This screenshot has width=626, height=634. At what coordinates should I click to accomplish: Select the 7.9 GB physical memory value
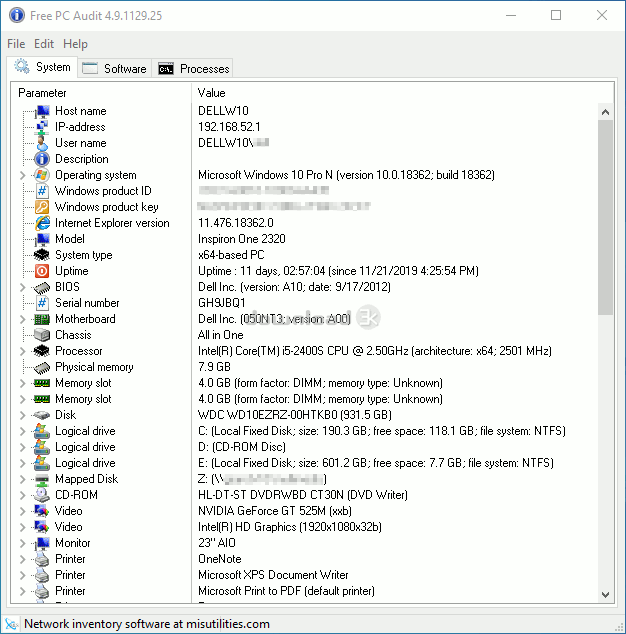pyautogui.click(x=214, y=367)
